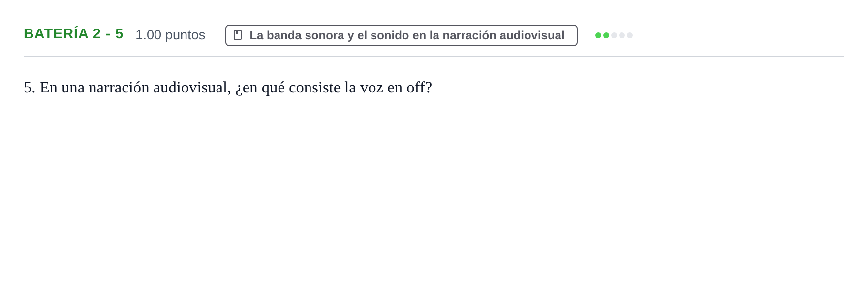Select the first green difficulty dot
The image size is (868, 305).
click(x=598, y=35)
